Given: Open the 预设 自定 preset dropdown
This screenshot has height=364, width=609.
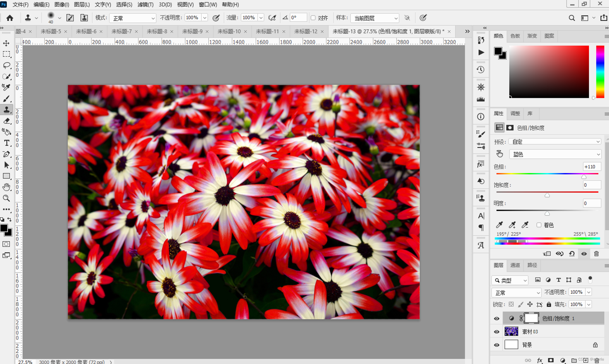Looking at the screenshot, I should (x=555, y=141).
